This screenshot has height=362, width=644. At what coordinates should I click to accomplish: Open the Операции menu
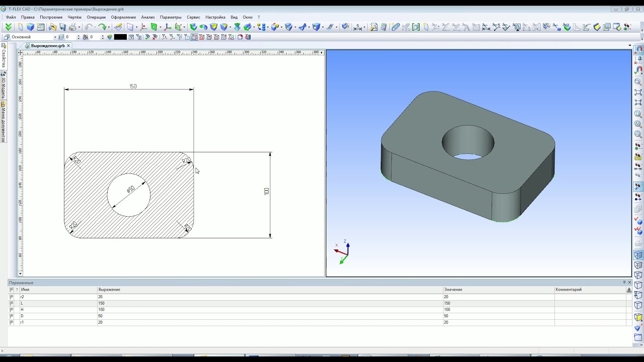click(x=96, y=17)
